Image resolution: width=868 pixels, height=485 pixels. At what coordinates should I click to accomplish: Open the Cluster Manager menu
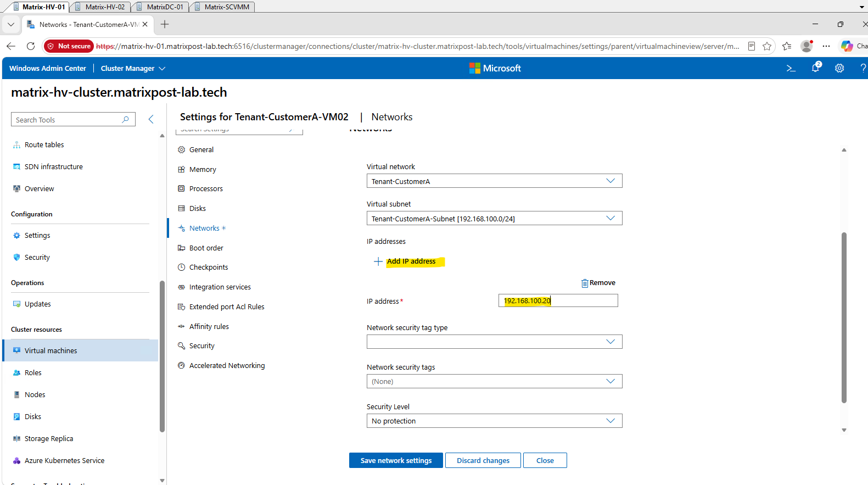pos(133,68)
